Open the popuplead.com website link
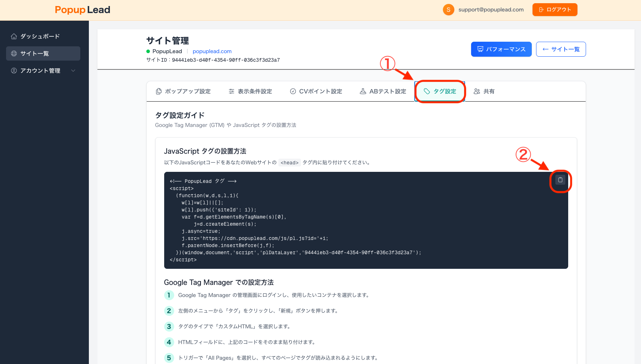 [x=212, y=51]
